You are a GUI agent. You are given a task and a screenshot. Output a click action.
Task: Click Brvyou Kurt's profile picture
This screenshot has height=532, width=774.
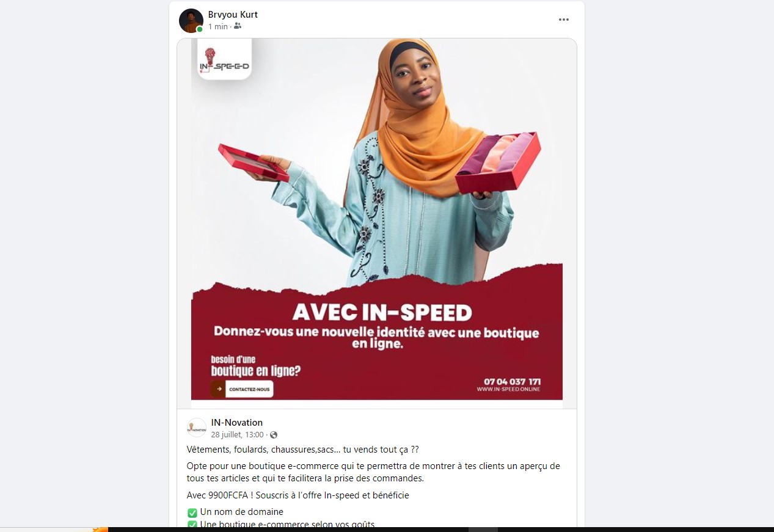tap(191, 21)
